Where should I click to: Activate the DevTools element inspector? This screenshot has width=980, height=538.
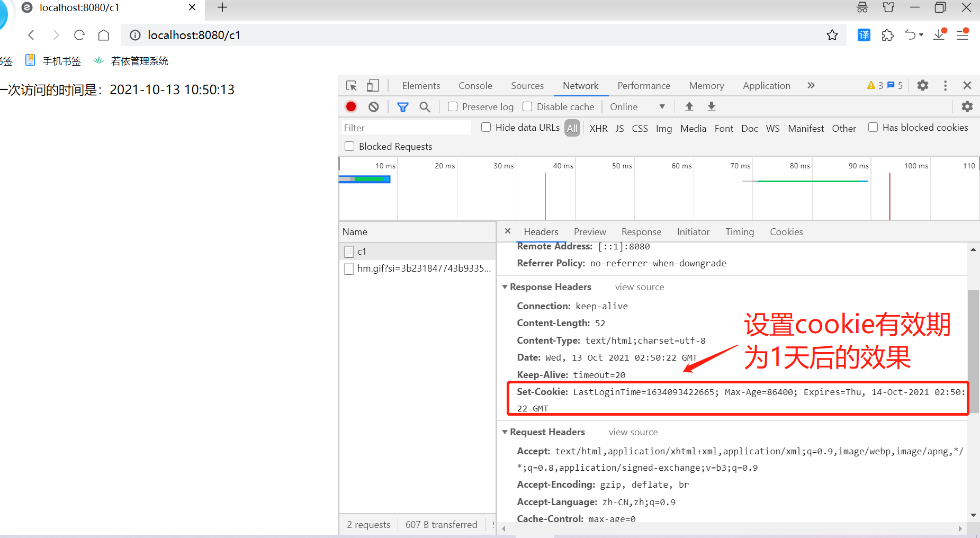[351, 85]
